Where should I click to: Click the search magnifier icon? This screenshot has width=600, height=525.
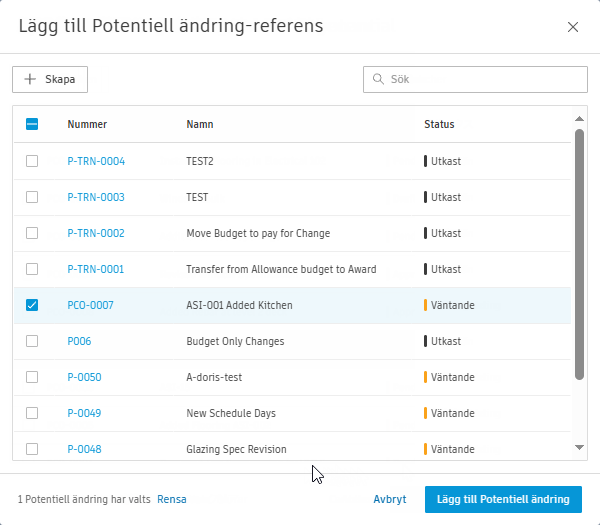click(378, 79)
